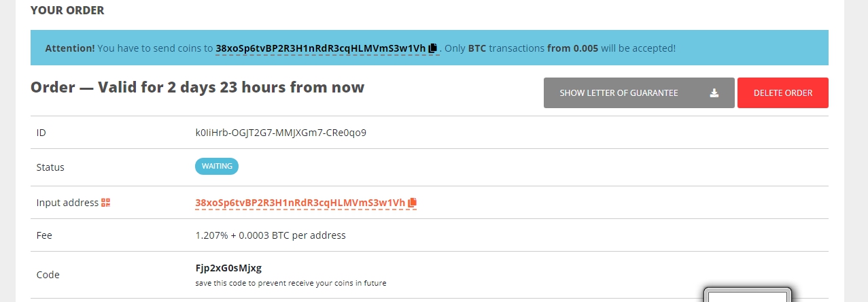Click the download icon on the guarantee button

(714, 93)
